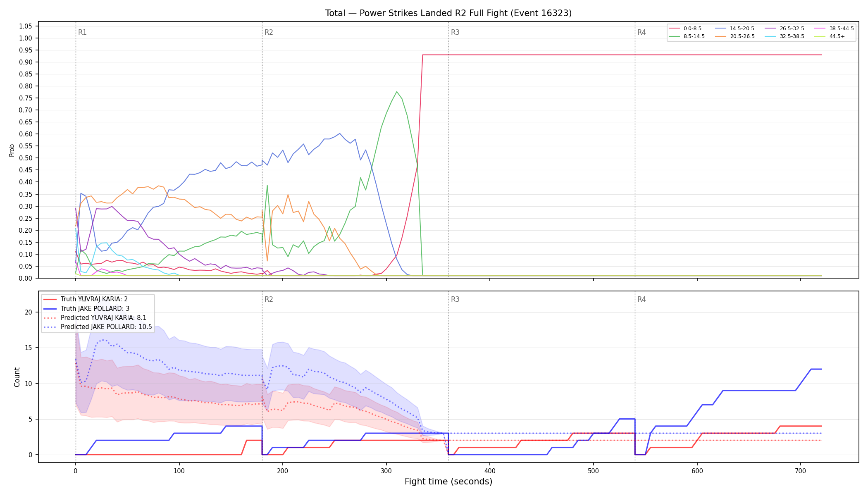This screenshot has width=868, height=496.
Task: Select the Truth YUVRAJ KARIA: 2 legend entry
Action: coord(94,299)
